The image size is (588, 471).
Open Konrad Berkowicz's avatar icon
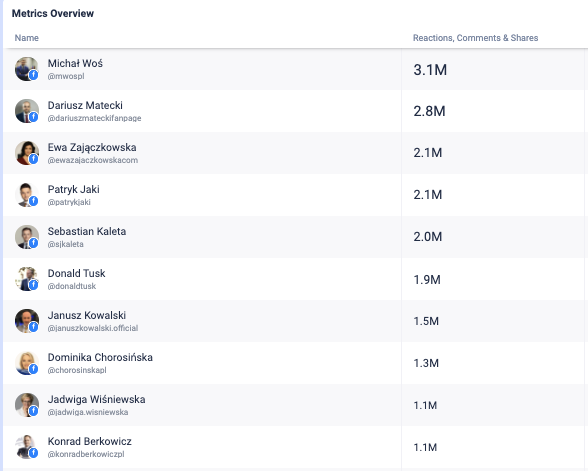click(27, 447)
